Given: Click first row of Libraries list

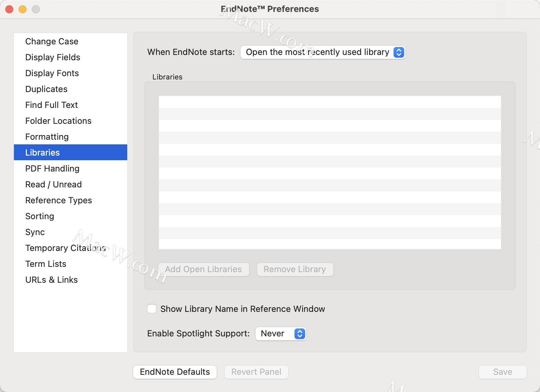Looking at the screenshot, I should pyautogui.click(x=330, y=102).
